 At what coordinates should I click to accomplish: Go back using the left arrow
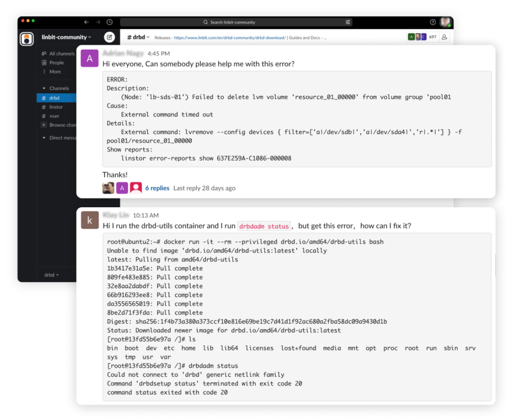pyautogui.click(x=86, y=22)
